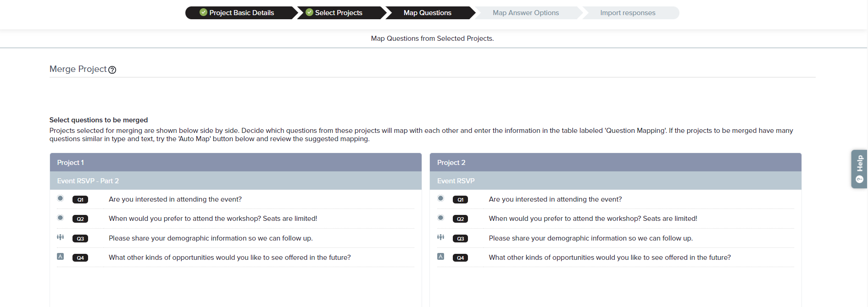Click the Merge Project help question-mark icon

click(x=112, y=70)
